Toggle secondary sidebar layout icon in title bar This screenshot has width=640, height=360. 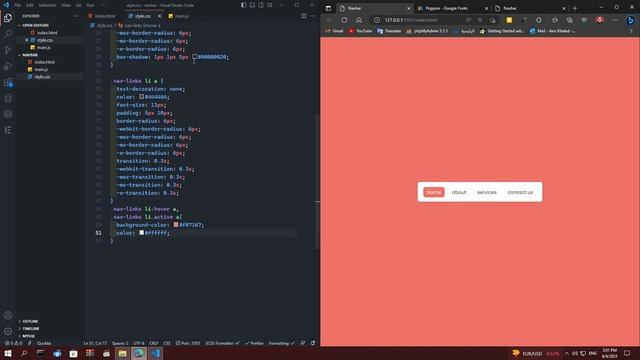pos(261,5)
